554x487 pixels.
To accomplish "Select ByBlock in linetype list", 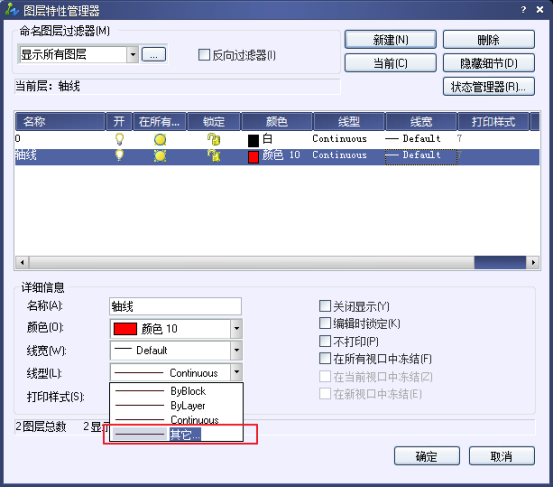I will coord(176,391).
